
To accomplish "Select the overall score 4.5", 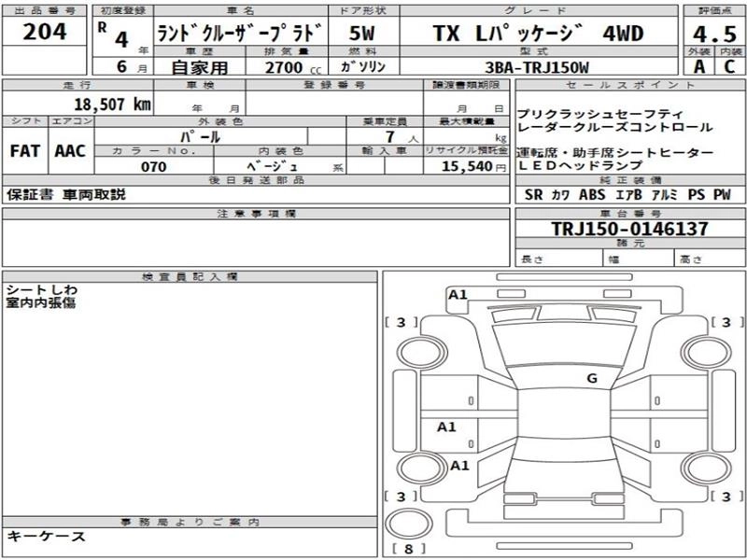I will pyautogui.click(x=714, y=34).
